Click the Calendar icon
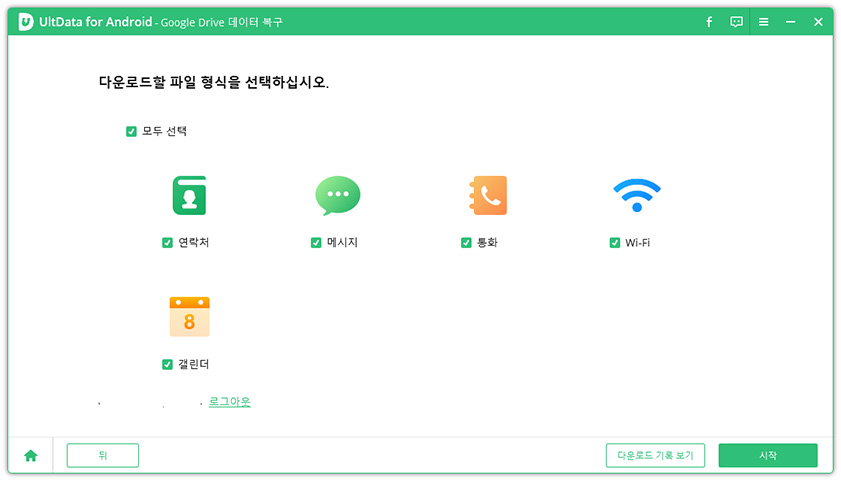This screenshot has width=841, height=481. (189, 317)
